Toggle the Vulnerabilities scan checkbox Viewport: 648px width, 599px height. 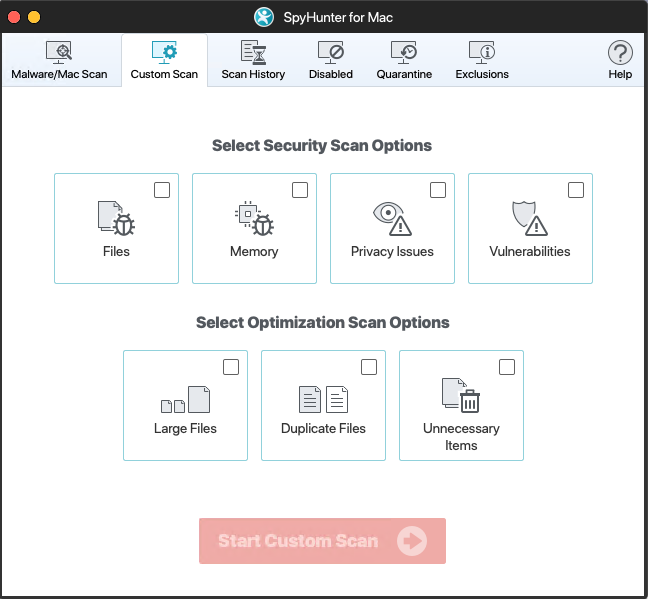coord(576,190)
